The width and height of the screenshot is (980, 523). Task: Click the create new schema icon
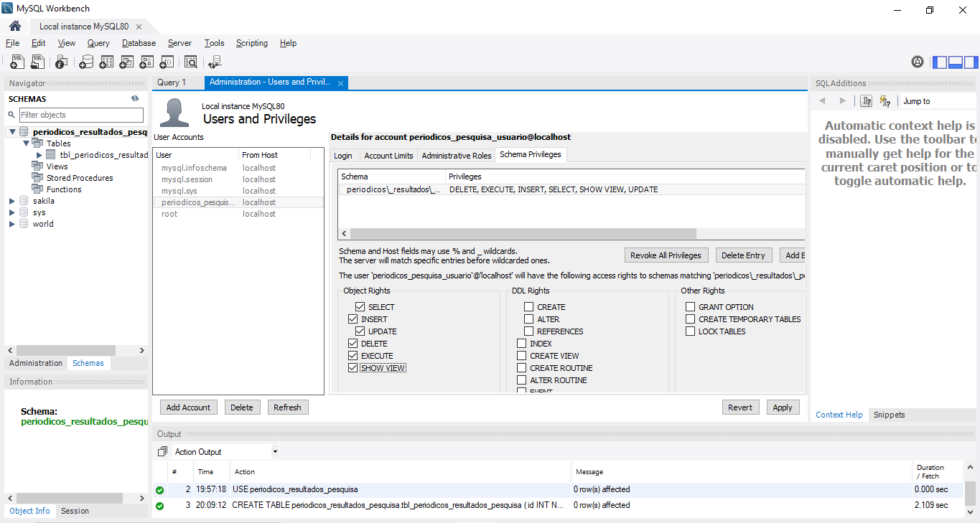[x=86, y=62]
